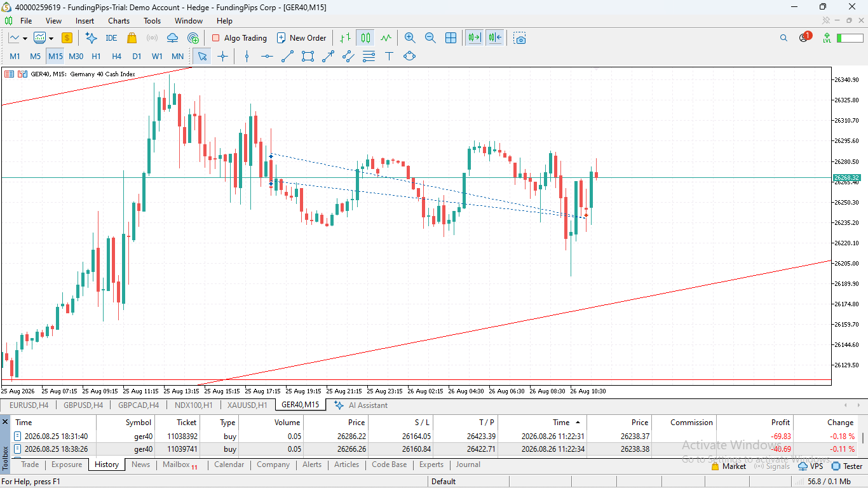Screen dimensions: 868x488
Task: Tile chart windows with grid icon
Action: [x=451, y=38]
